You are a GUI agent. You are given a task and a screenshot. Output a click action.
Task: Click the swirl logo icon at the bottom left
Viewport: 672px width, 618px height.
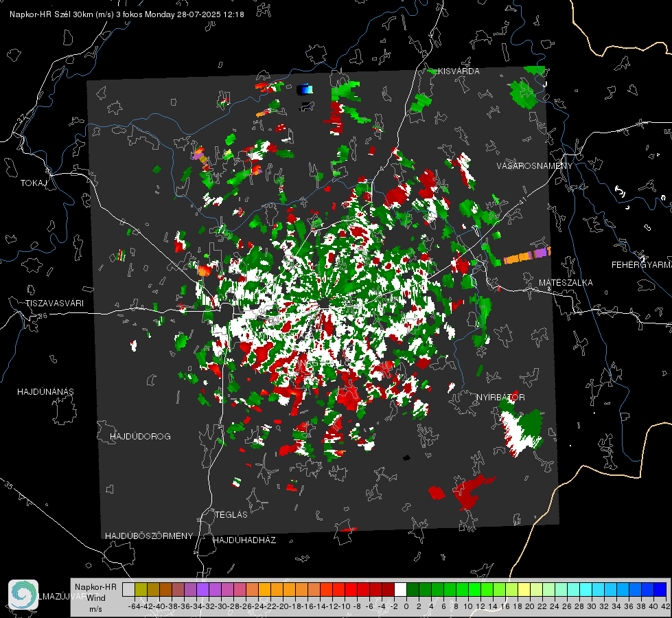pos(23,595)
